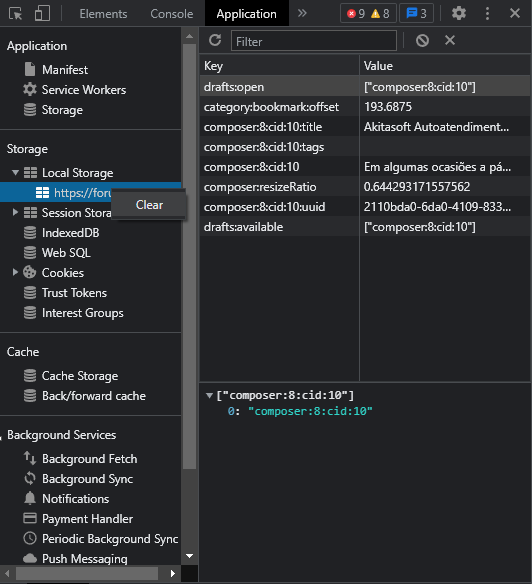Image resolution: width=532 pixels, height=584 pixels.
Task: Toggle the device toolbar icon
Action: pos(42,13)
